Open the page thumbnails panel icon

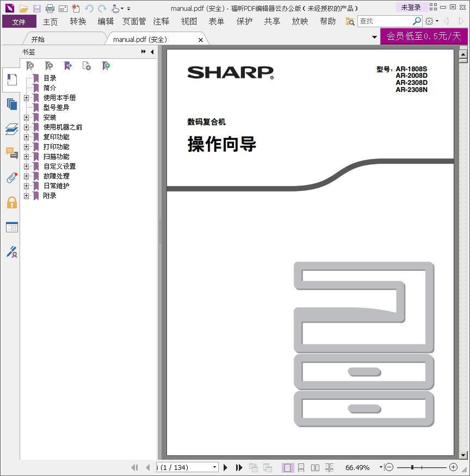[12, 104]
